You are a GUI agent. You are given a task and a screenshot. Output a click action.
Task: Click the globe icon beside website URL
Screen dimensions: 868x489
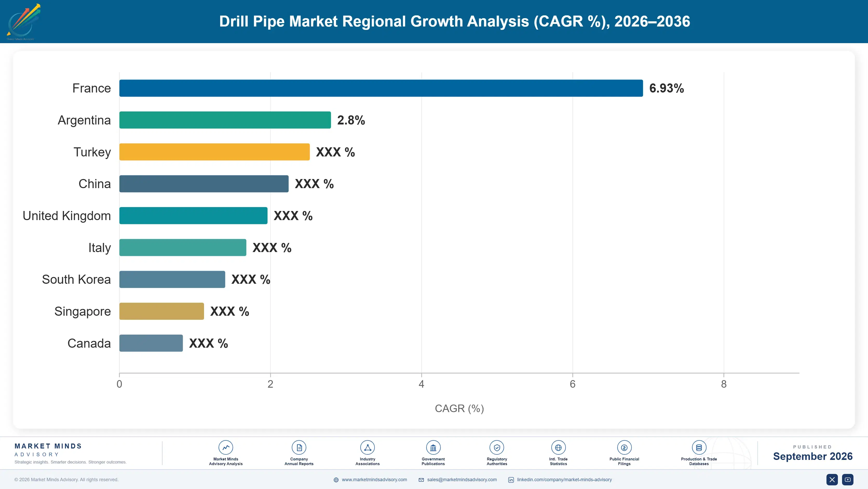[x=336, y=480]
